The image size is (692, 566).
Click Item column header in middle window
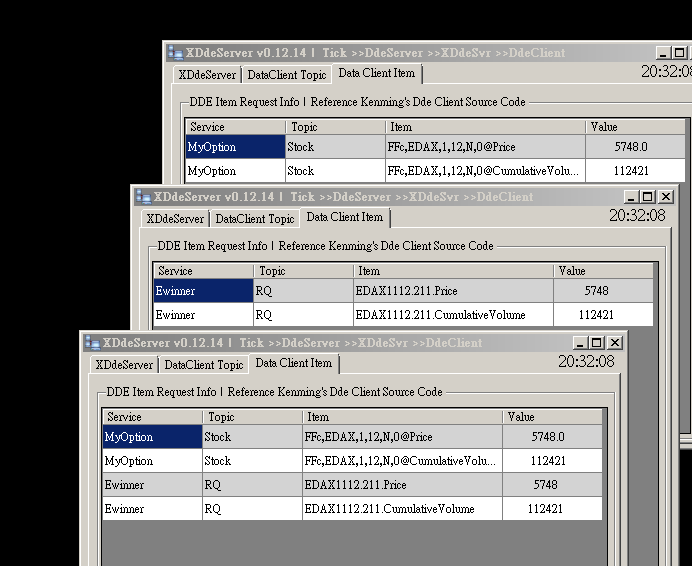(454, 271)
